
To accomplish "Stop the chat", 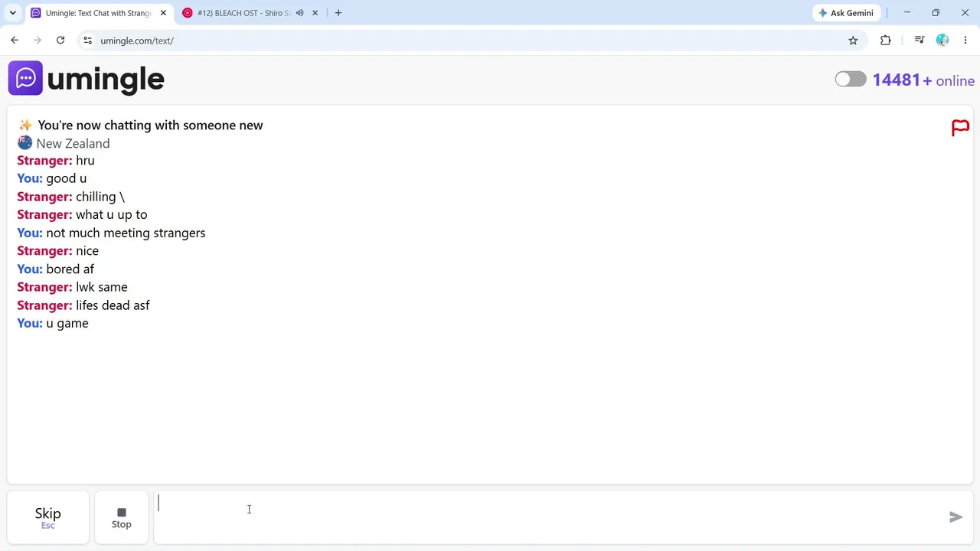I will 121,517.
